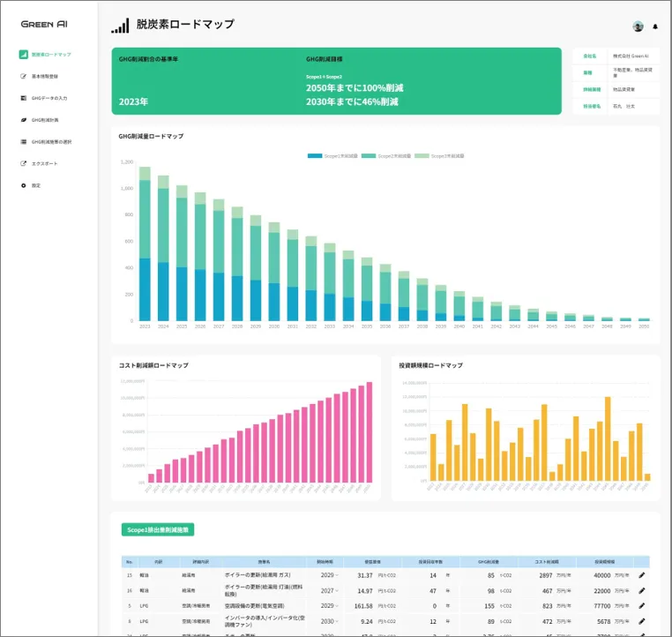Select the Scope1排出量削減施策 tab
Image resolution: width=672 pixels, height=637 pixels.
[158, 530]
